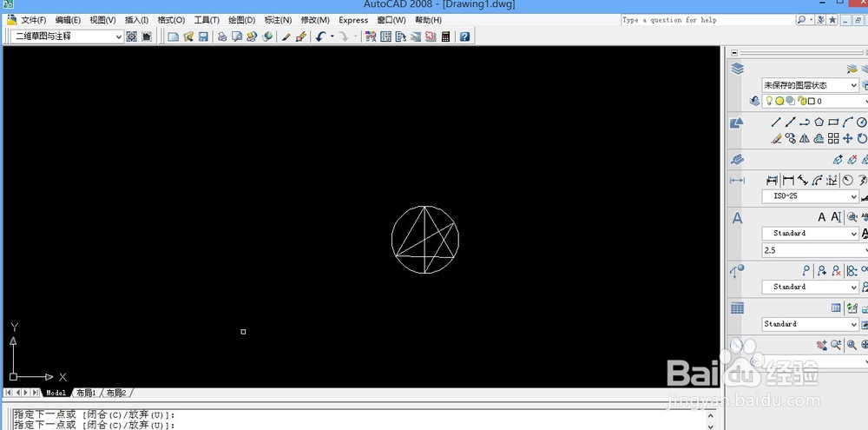Viewport: 868px width, 430px height.
Task: Click the Add Leader icon
Action: point(821,270)
